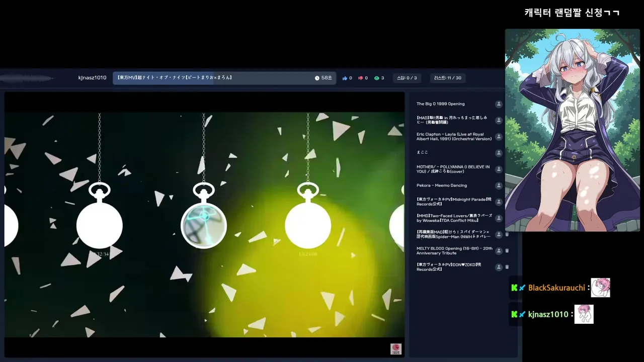Screen dimensions: 644x362
Task: Click the '캐릭터 랜덤짤 신청ㄱㄱ' overlay text
Action: [572, 13]
